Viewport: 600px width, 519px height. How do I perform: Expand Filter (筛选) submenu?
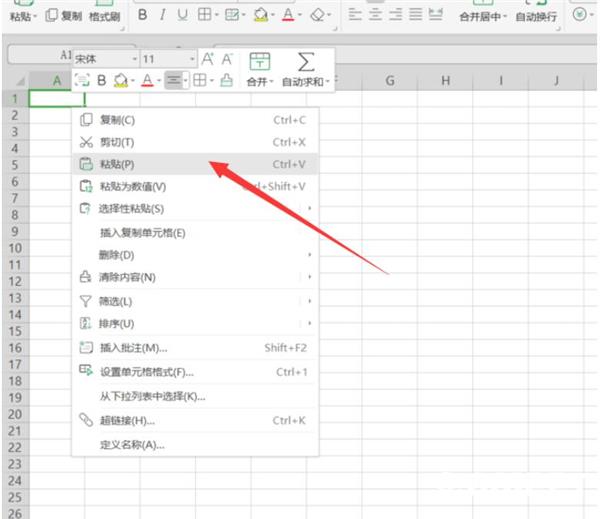(x=195, y=302)
